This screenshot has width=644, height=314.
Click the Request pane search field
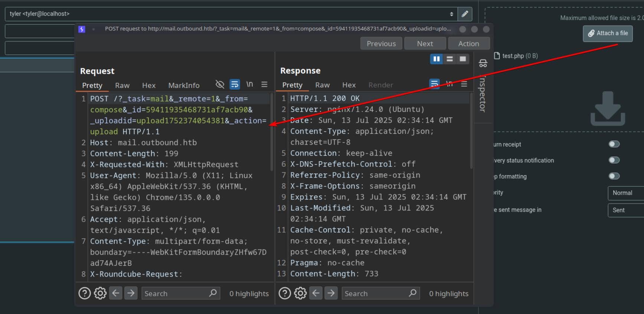tap(181, 293)
